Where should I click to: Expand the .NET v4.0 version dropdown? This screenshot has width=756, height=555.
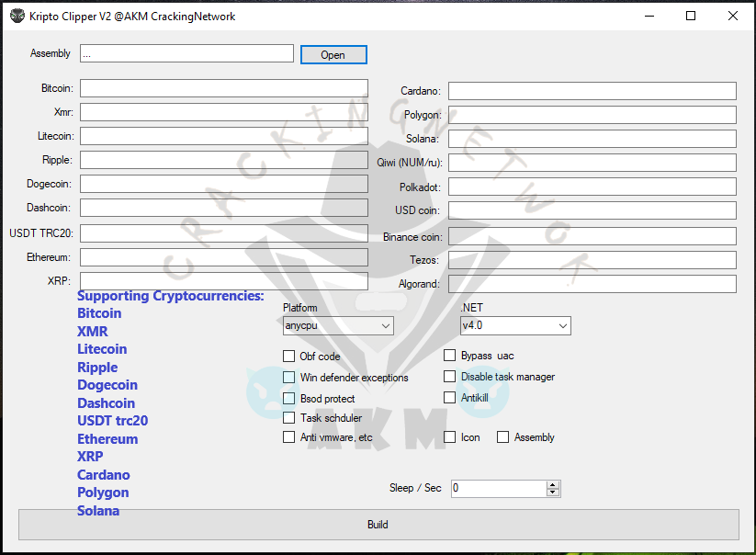click(515, 325)
